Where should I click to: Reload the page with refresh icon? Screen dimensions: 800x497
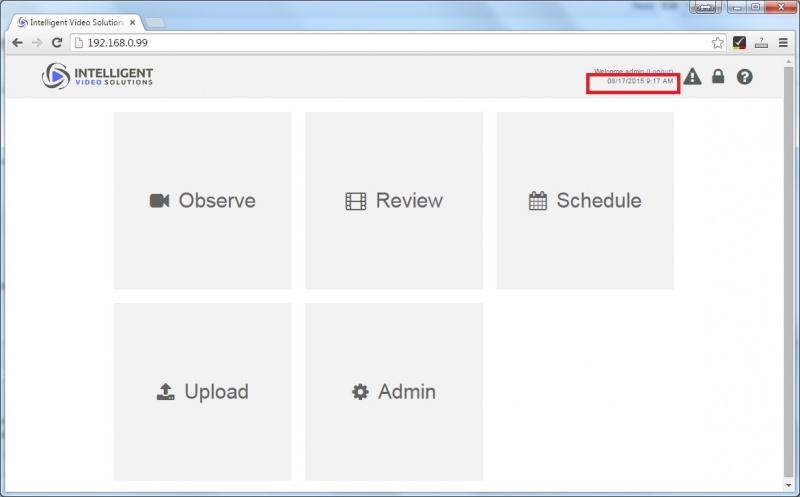point(57,43)
